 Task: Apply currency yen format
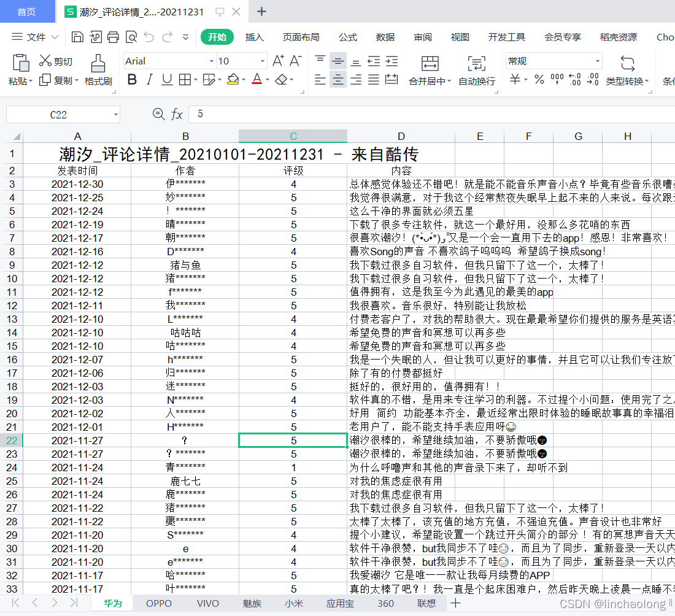(x=515, y=79)
